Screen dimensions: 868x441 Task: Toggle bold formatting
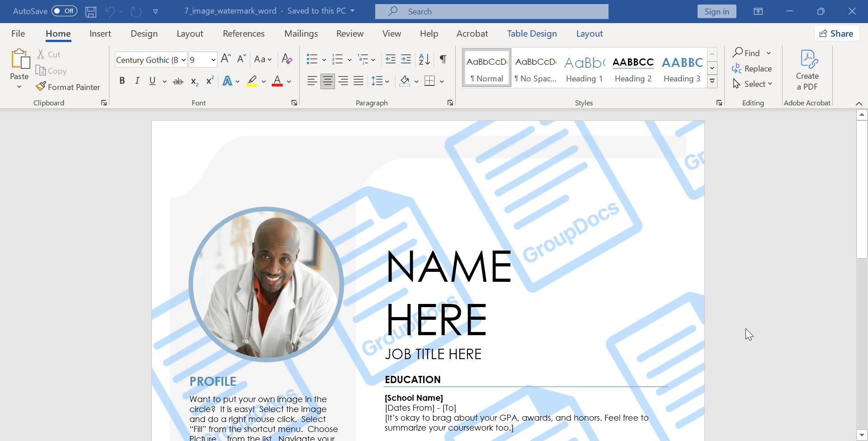[122, 81]
